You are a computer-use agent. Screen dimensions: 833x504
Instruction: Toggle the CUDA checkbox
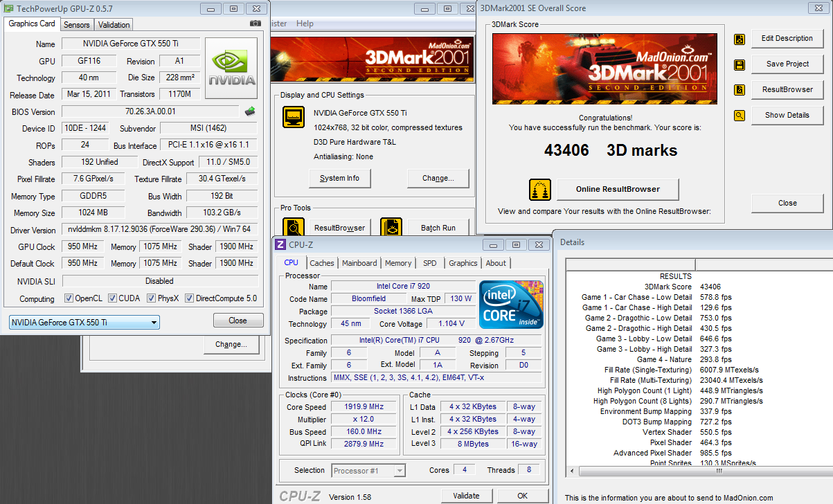pos(112,298)
